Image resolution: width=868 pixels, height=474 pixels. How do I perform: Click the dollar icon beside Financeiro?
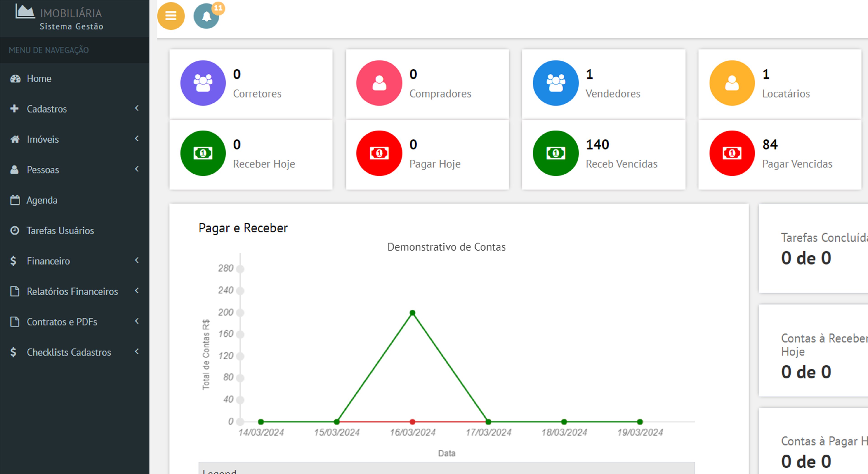pyautogui.click(x=13, y=261)
